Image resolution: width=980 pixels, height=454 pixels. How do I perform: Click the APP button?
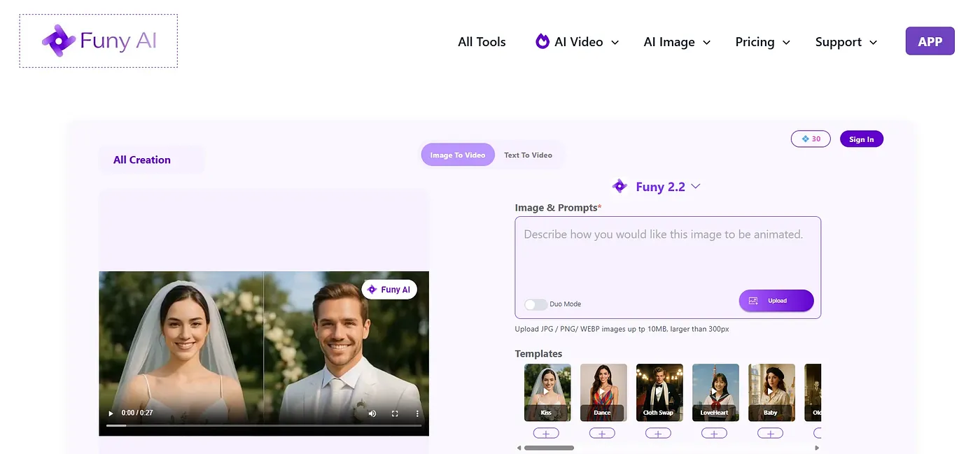point(930,41)
